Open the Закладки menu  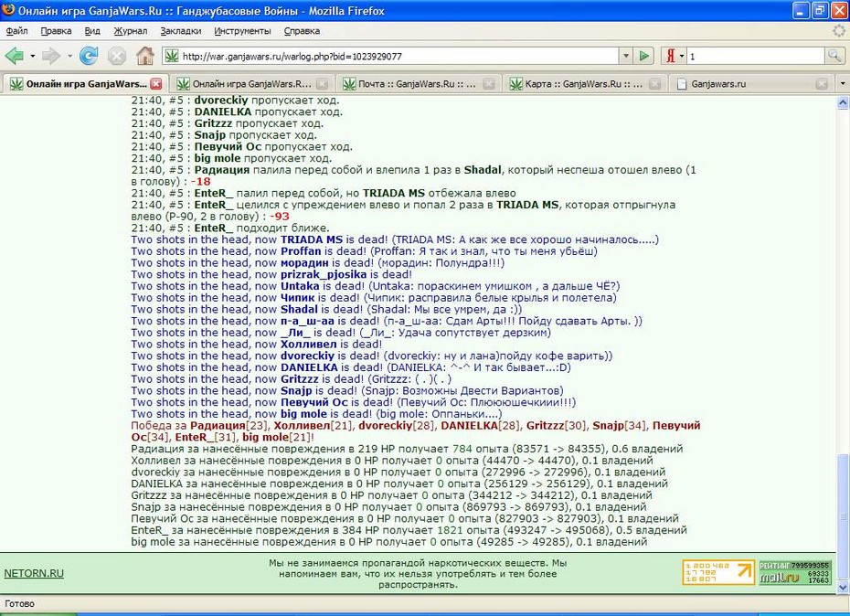pos(181,31)
